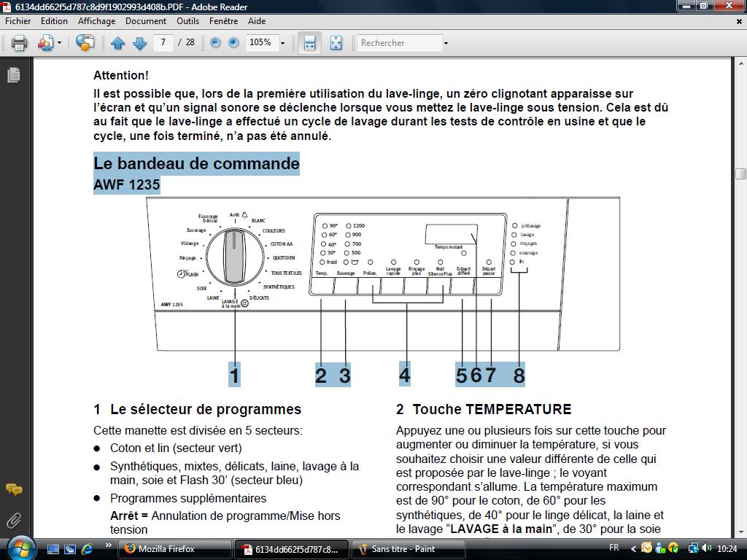Start an online meeting via the globe icon
Screen dimensions: 747x560
pos(85,43)
